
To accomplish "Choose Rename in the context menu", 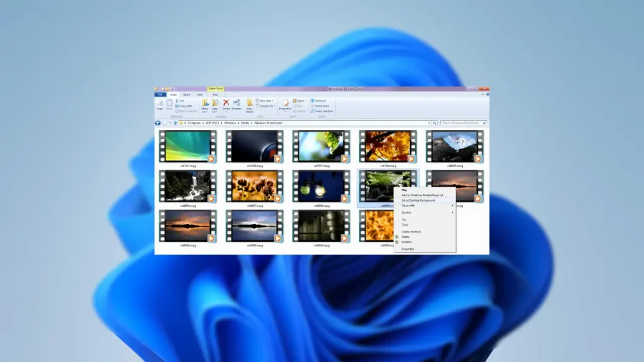I will click(425, 242).
